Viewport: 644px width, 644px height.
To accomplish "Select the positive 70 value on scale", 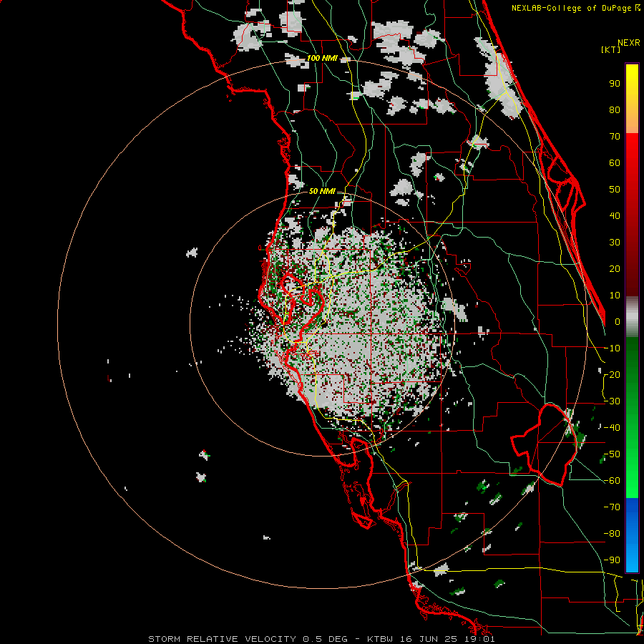I will pos(615,137).
